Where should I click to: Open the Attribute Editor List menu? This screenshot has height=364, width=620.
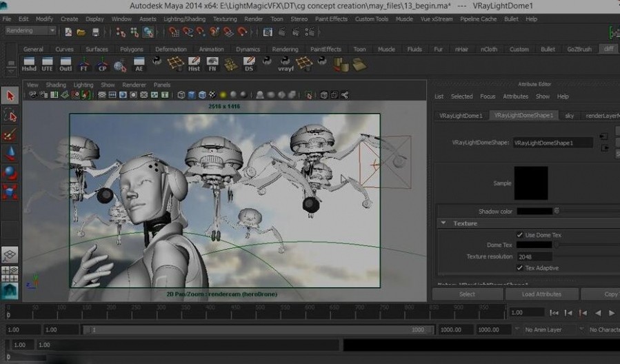pos(439,97)
